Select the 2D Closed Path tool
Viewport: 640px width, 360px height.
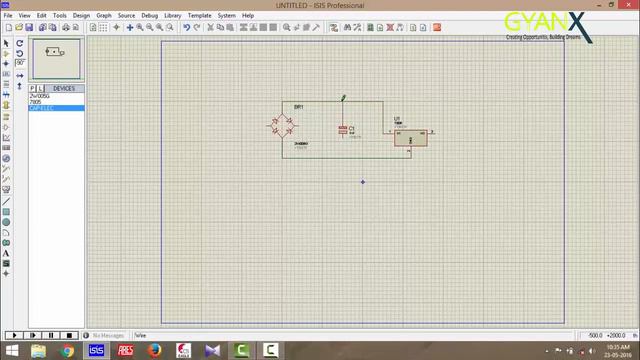click(x=6, y=243)
